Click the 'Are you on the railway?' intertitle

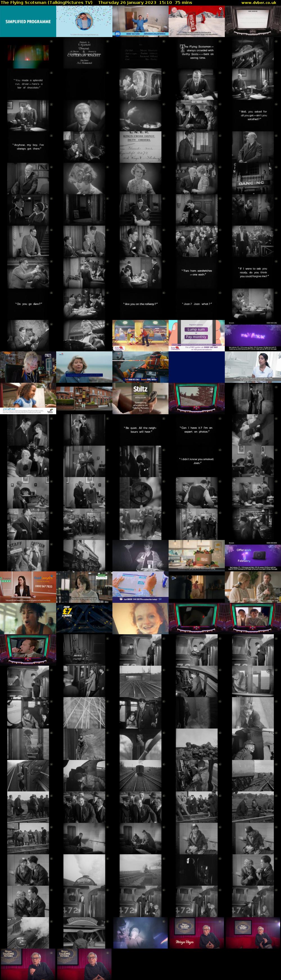140,304
